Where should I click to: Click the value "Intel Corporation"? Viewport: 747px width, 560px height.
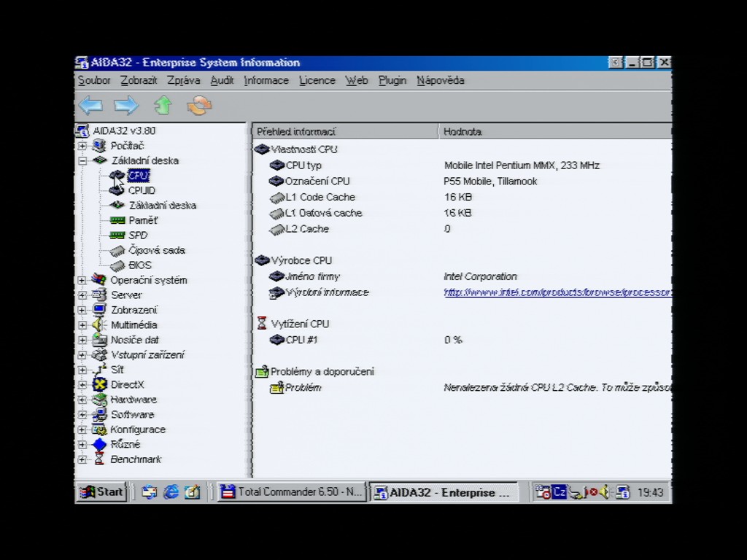(480, 276)
